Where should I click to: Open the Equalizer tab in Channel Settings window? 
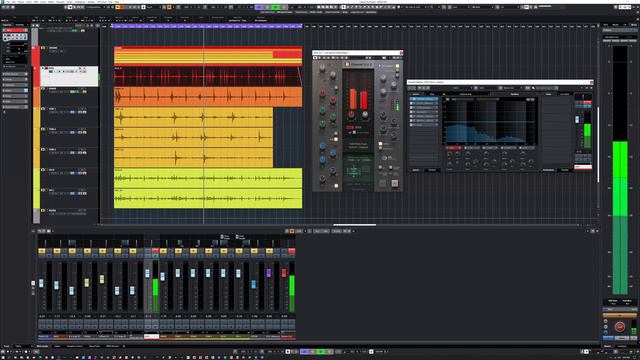515,94
